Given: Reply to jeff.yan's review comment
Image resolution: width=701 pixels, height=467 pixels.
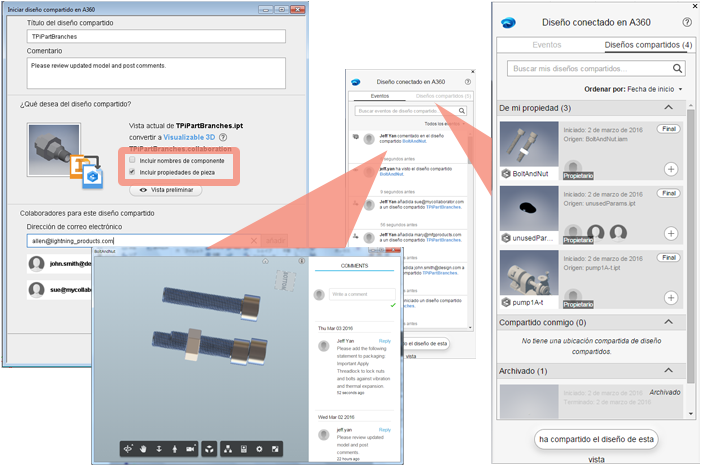Looking at the screenshot, I should [x=384, y=430].
